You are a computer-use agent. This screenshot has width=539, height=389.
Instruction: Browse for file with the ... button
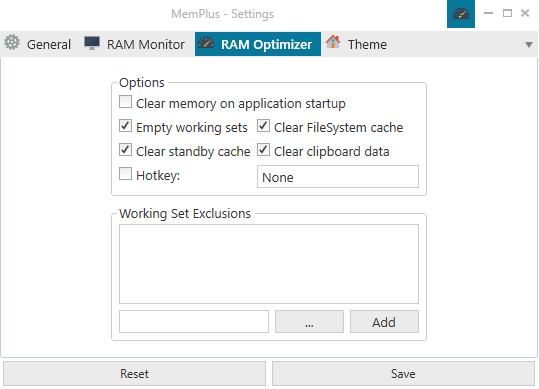(x=309, y=322)
